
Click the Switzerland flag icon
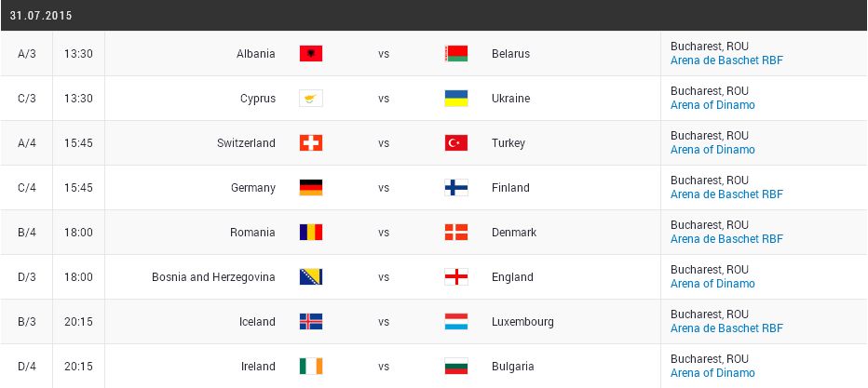pyautogui.click(x=311, y=143)
